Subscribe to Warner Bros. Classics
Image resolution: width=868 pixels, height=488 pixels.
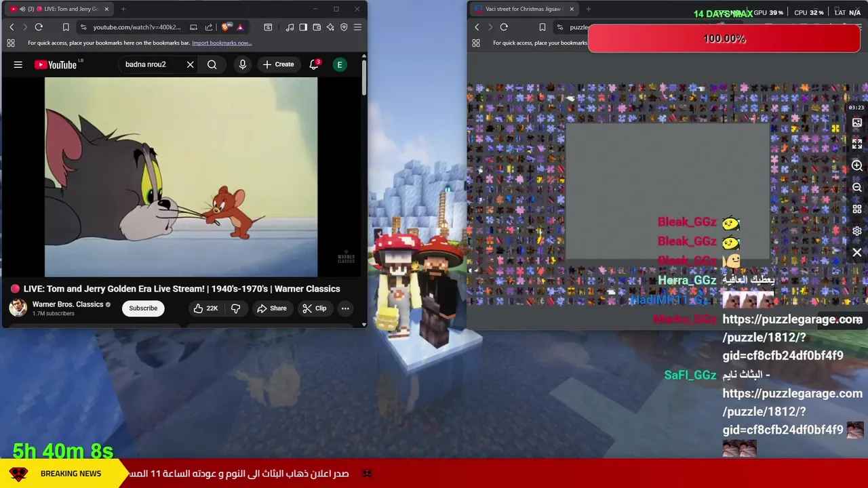143,308
